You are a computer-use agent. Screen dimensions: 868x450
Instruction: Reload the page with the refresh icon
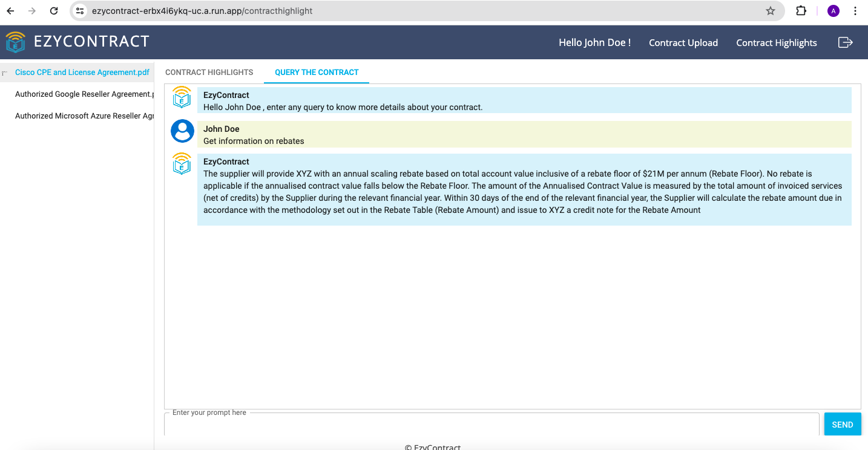pos(54,11)
